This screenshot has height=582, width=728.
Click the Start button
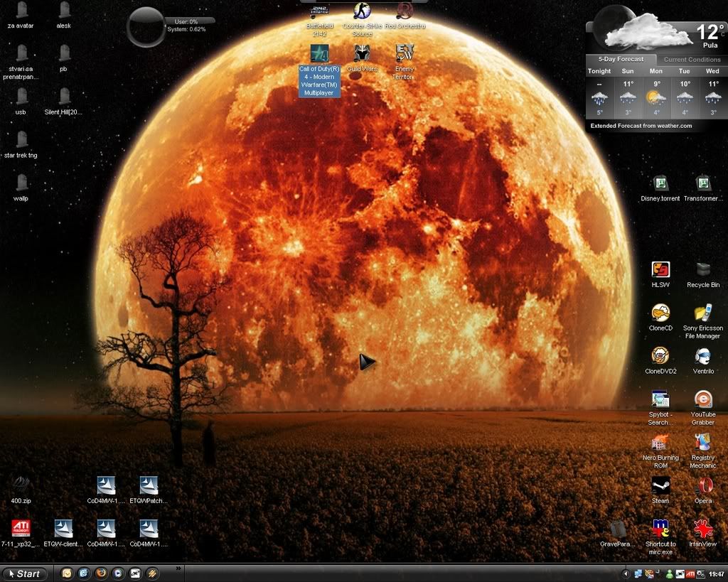coord(25,573)
